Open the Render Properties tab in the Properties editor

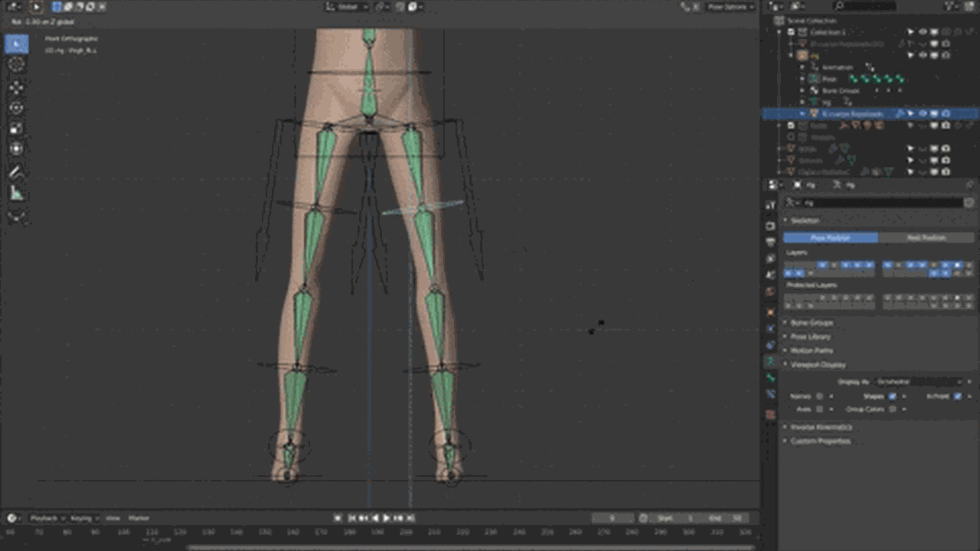tap(770, 227)
